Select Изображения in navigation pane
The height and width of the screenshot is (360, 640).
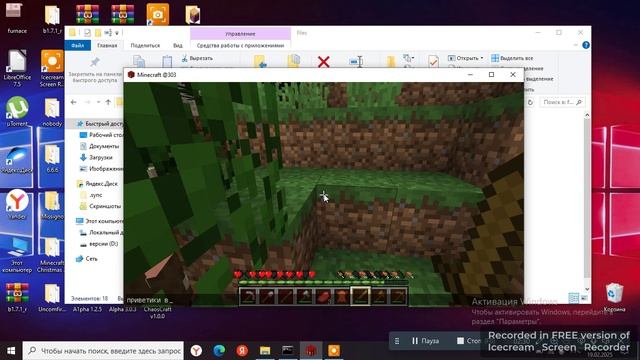pos(102,169)
